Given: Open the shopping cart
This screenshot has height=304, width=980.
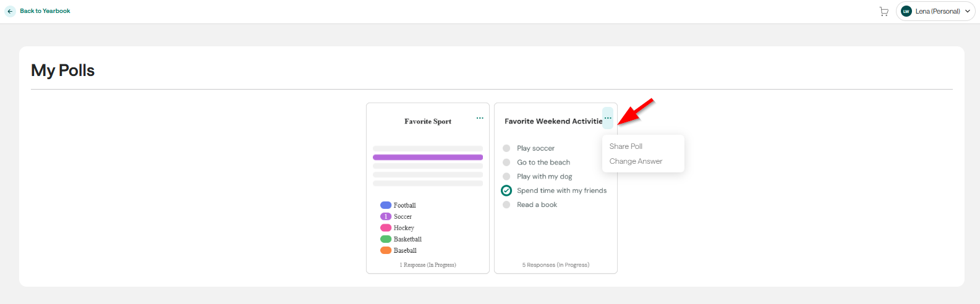Looking at the screenshot, I should point(884,11).
